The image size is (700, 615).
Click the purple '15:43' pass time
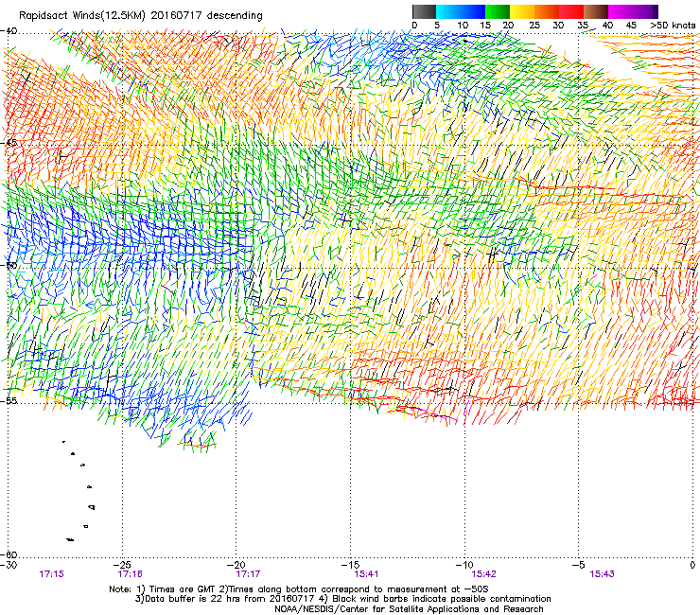[x=602, y=574]
